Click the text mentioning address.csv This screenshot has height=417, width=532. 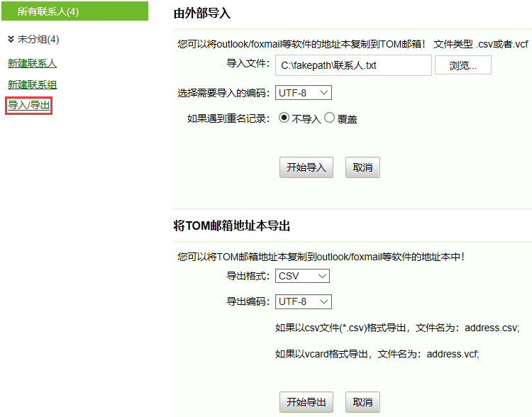(397, 328)
